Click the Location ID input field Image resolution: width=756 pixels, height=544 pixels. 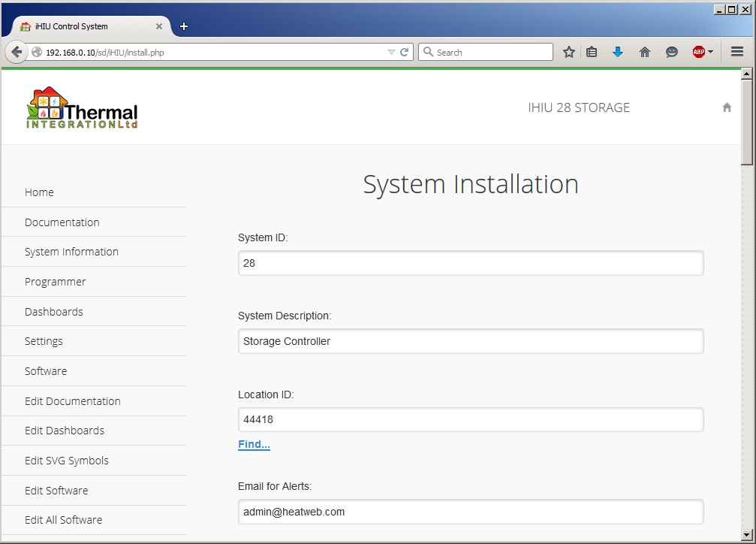(471, 419)
